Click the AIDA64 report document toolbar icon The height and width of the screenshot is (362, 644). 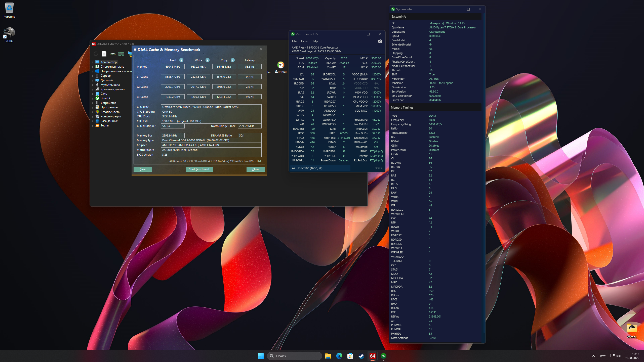tap(104, 54)
